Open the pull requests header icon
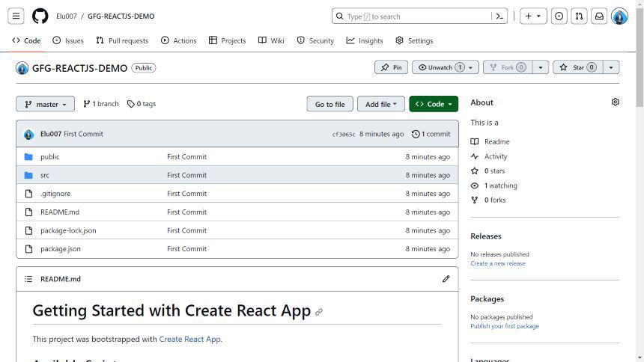The image size is (644, 362). [x=579, y=16]
